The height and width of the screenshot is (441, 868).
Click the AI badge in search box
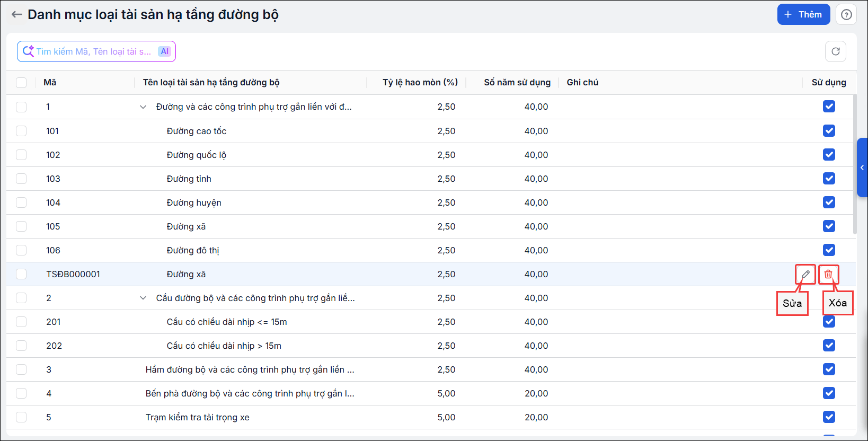coord(165,51)
